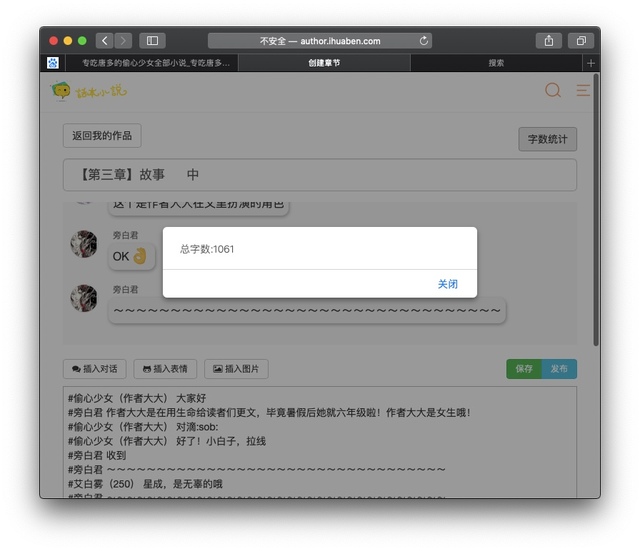Close the word count dialog with 关闭

(x=447, y=284)
